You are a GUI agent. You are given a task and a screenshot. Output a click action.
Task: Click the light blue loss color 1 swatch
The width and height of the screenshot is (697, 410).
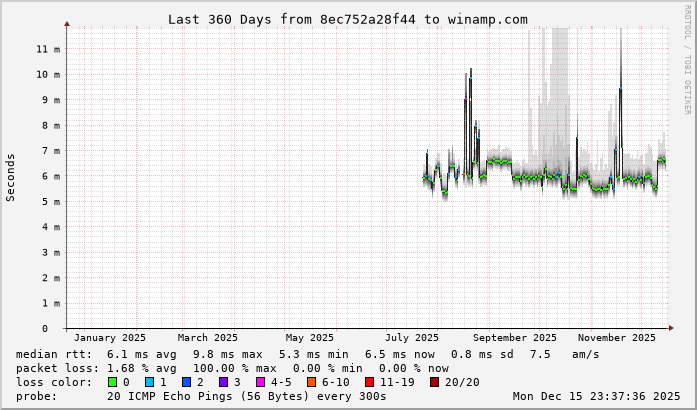tap(149, 382)
